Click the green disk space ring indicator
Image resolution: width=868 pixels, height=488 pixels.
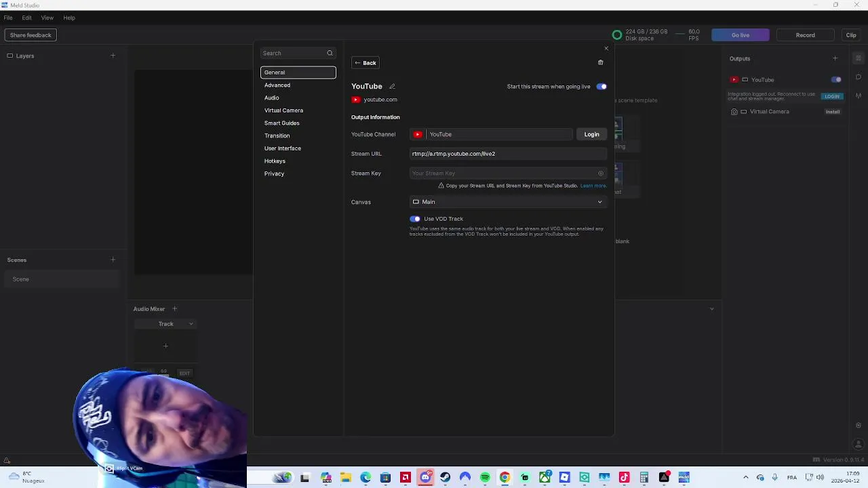tap(617, 35)
